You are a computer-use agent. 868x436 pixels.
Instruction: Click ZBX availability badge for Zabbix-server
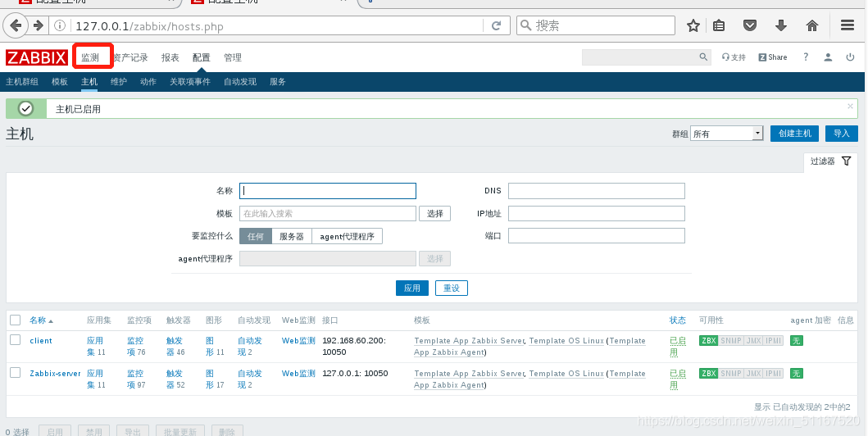[708, 374]
